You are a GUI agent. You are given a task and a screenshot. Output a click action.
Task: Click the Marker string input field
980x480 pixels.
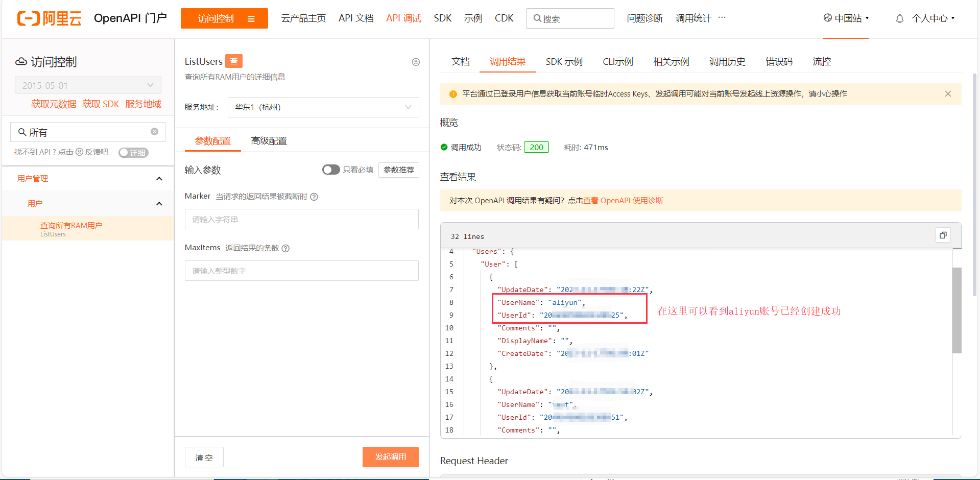tap(302, 219)
